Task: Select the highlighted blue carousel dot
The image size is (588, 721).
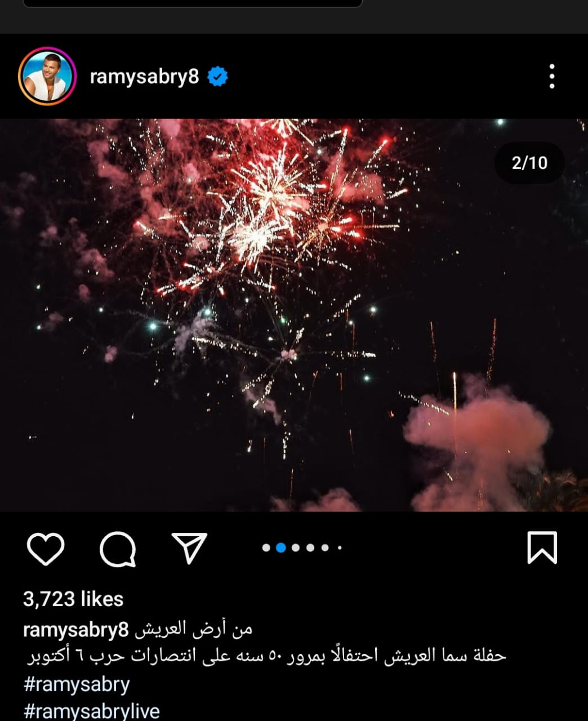Action: tap(281, 548)
